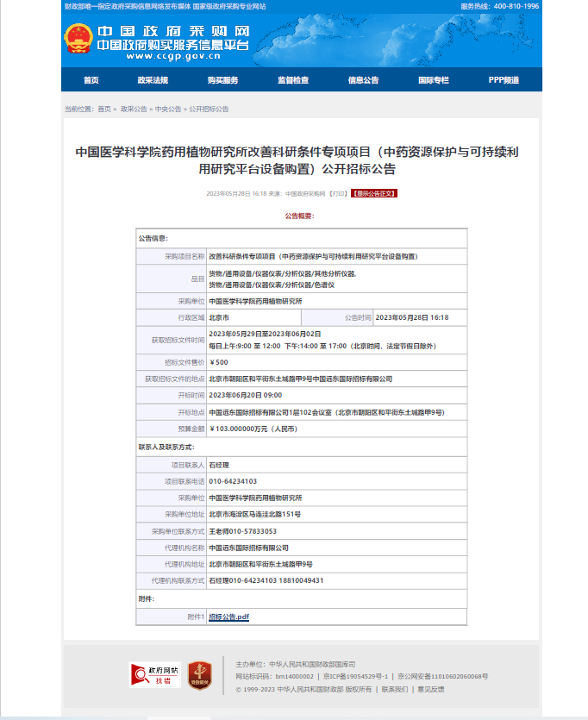The width and height of the screenshot is (588, 720).
Task: Click the 采购项目名称 value cell
Action: tap(336, 256)
